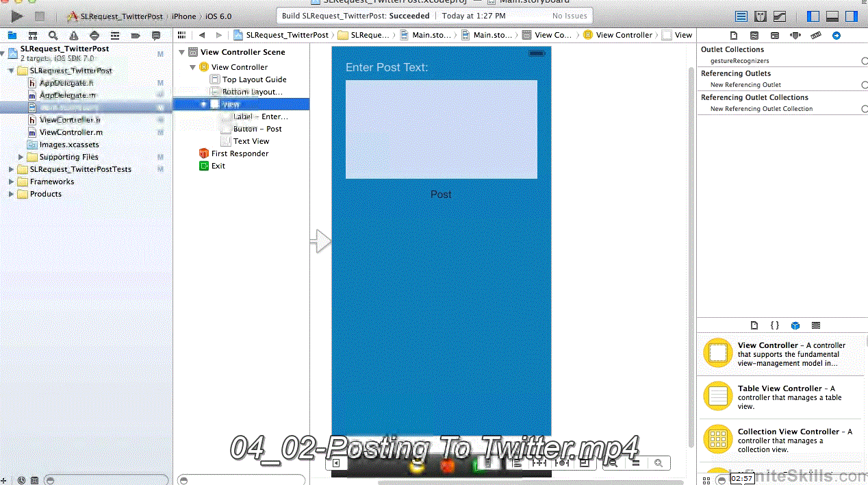Screen dimensions: 868x485
Task: Click the Post button on canvas
Action: 441,195
